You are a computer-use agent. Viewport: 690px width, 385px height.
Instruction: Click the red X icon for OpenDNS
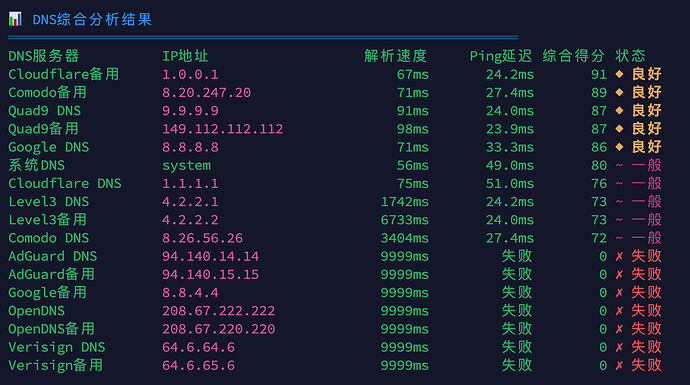619,311
